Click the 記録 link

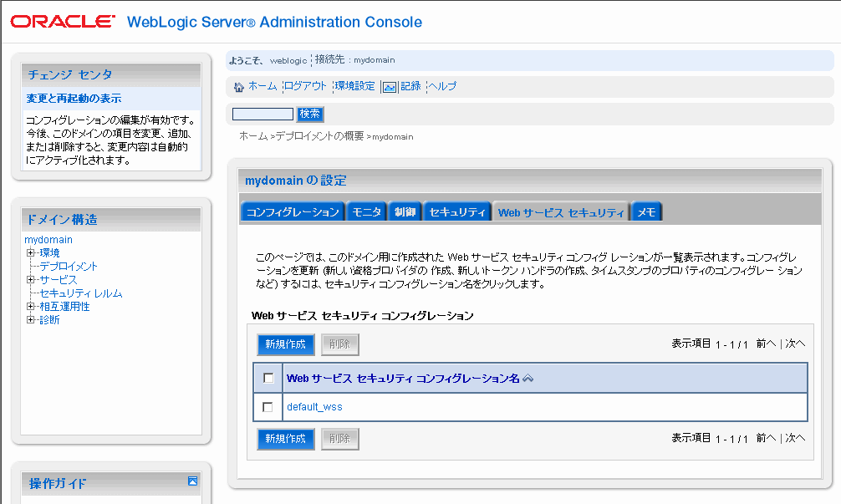click(x=410, y=86)
